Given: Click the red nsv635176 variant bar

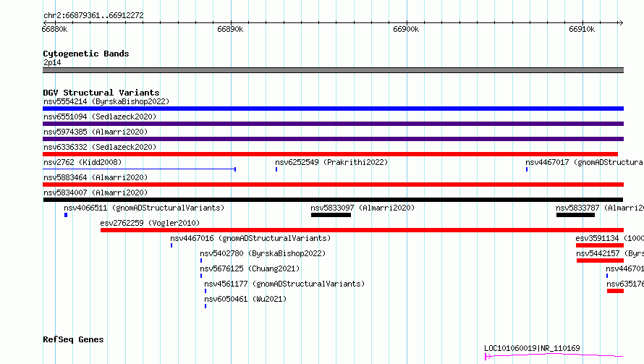Looking at the screenshot, I should pos(615,292).
